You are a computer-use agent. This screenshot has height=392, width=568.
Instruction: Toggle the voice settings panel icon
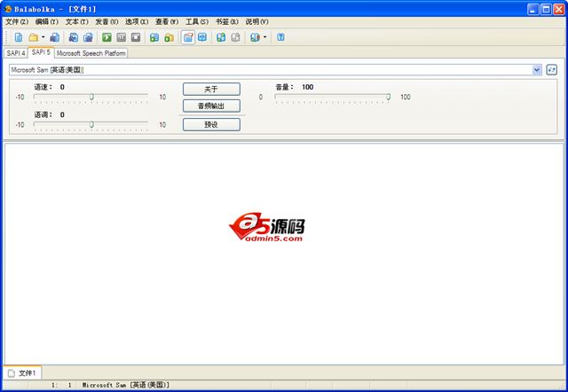click(x=188, y=37)
